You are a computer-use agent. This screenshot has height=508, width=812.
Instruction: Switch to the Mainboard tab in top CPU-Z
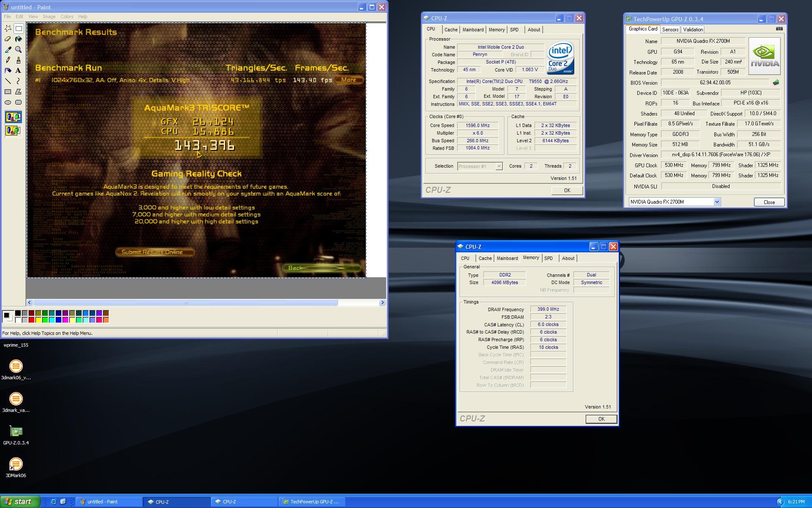(x=473, y=30)
